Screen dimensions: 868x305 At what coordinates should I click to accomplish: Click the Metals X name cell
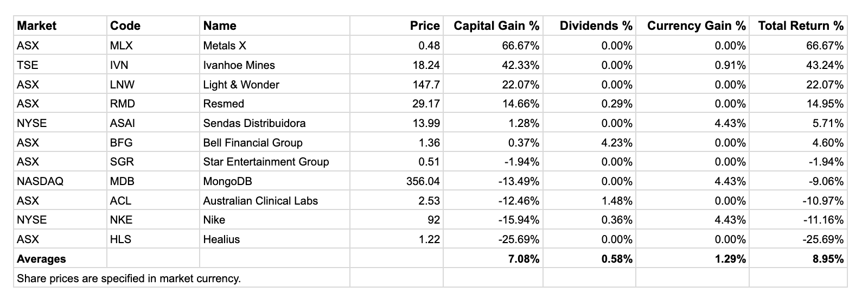225,46
